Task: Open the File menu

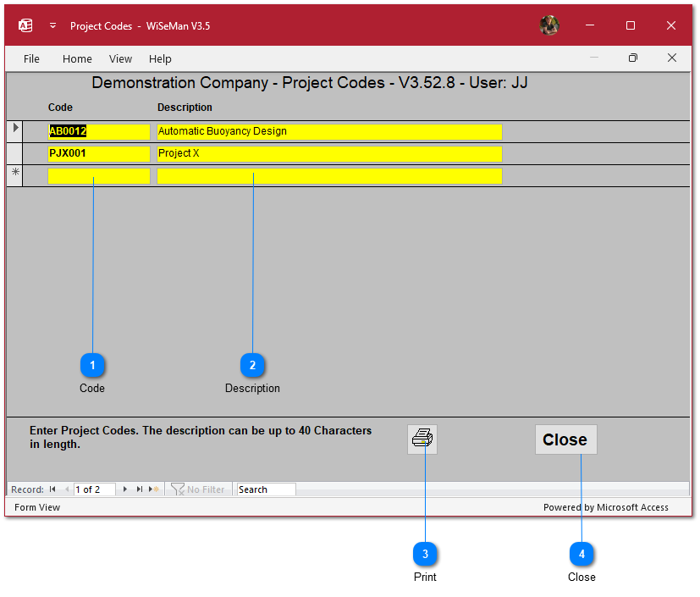Action: coord(31,58)
